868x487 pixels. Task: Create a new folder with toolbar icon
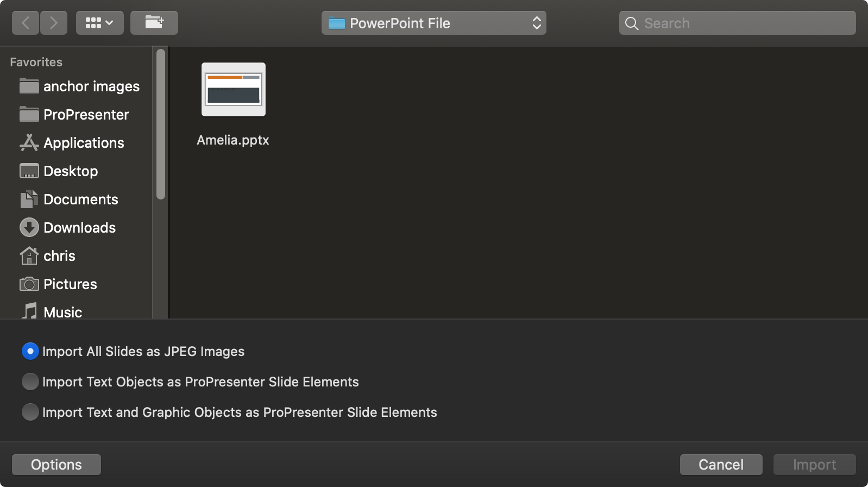154,23
